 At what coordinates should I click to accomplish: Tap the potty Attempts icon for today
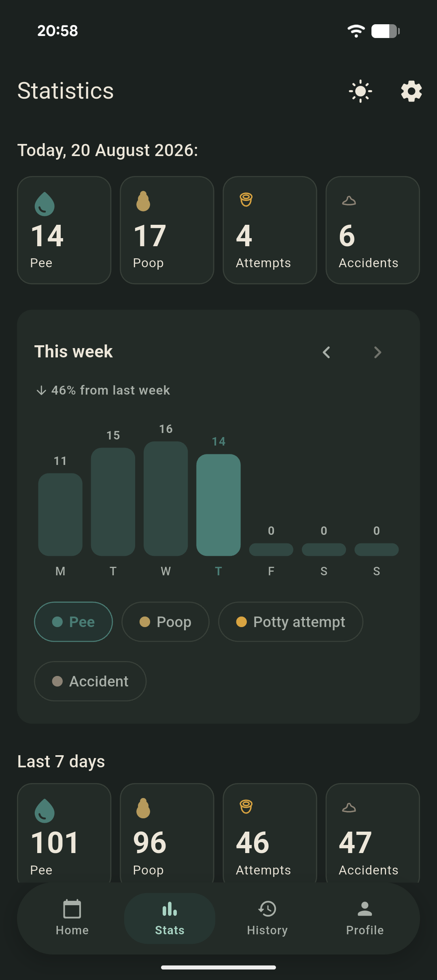[x=246, y=200]
